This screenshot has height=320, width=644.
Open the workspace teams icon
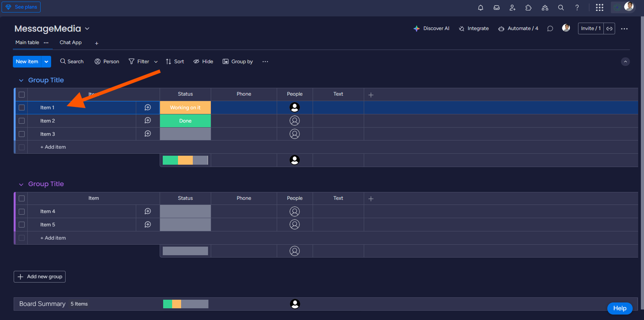pyautogui.click(x=545, y=7)
